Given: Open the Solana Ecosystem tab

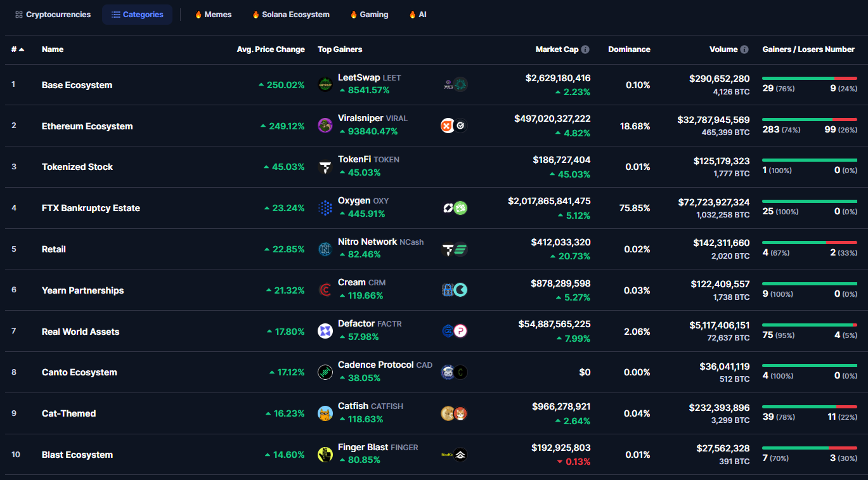Looking at the screenshot, I should click(x=290, y=15).
